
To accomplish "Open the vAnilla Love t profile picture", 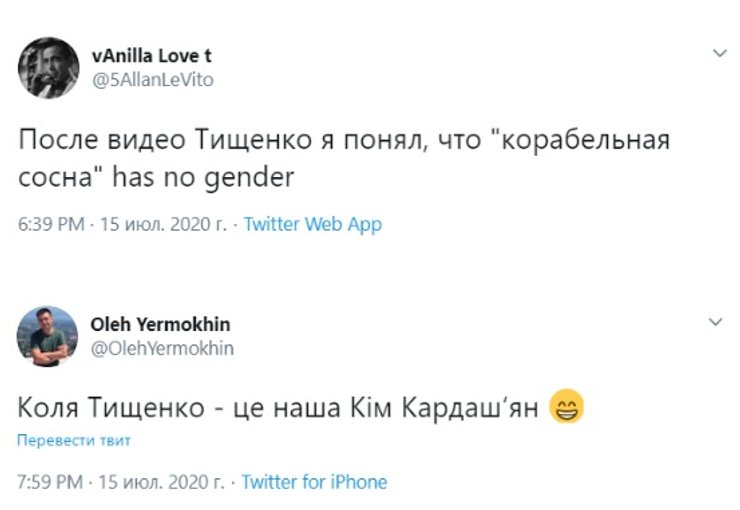I will [x=48, y=67].
